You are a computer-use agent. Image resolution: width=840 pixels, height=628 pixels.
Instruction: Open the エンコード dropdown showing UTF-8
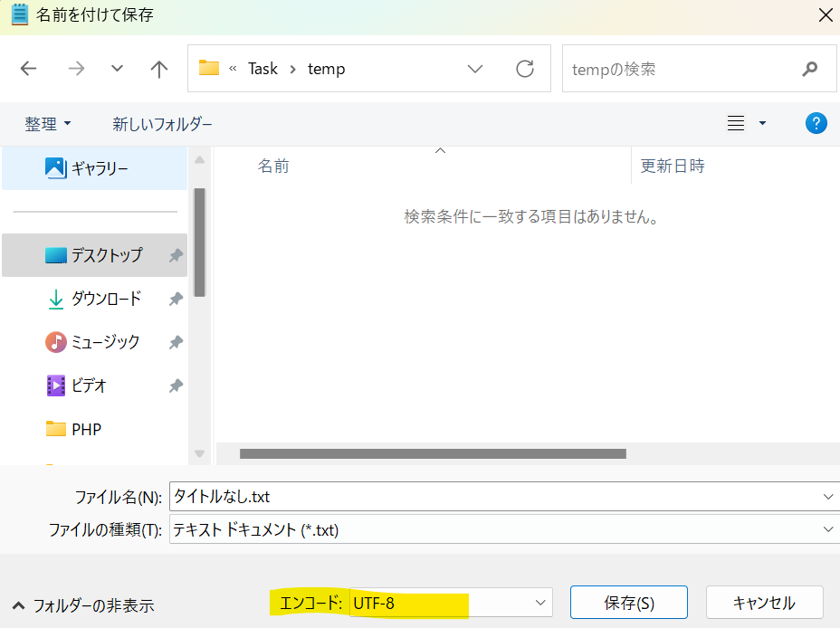point(539,602)
